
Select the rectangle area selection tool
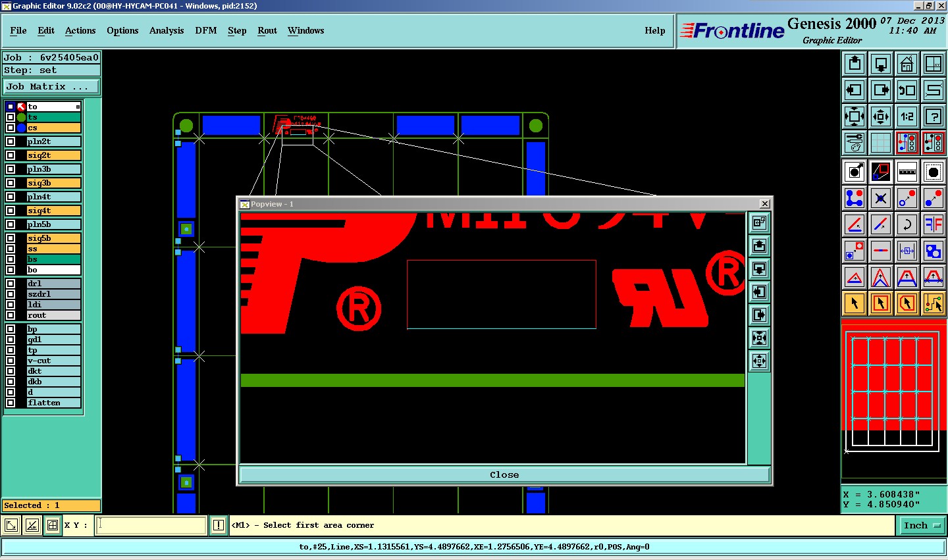[881, 303]
